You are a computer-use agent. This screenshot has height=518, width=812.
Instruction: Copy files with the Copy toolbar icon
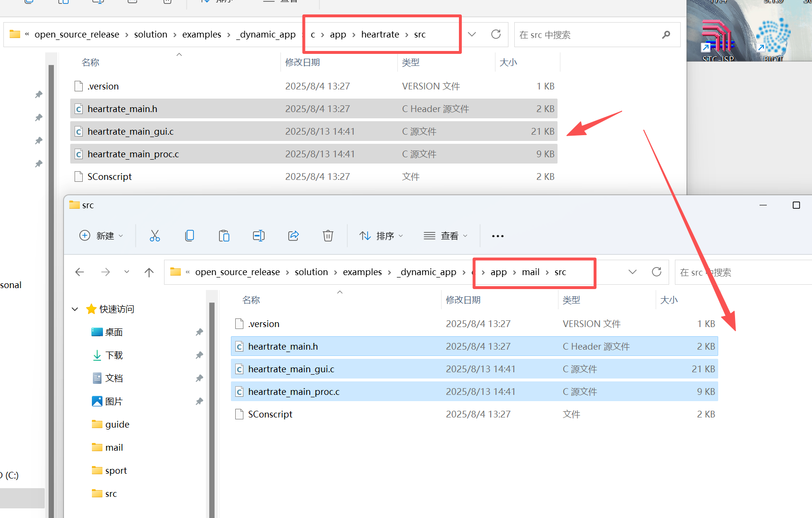pyautogui.click(x=190, y=236)
